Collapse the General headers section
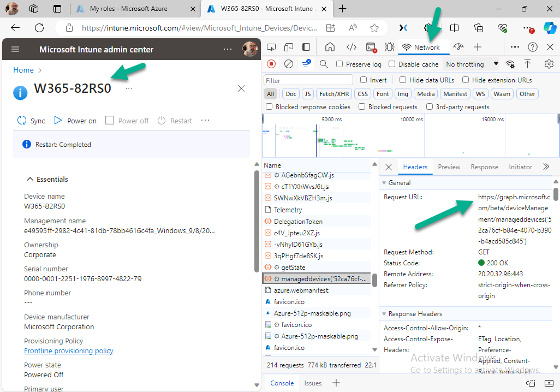Image resolution: width=560 pixels, height=392 pixels. [384, 182]
